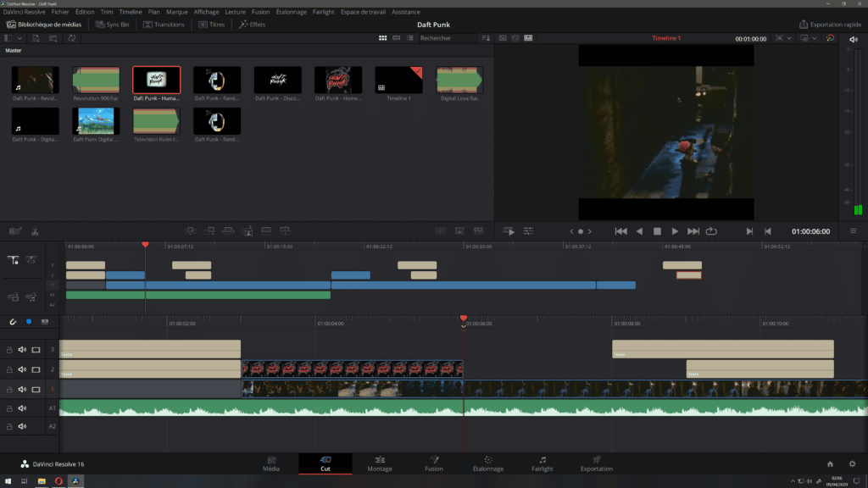Switch media pool to list view
Viewport: 868px width, 488px height.
[410, 38]
